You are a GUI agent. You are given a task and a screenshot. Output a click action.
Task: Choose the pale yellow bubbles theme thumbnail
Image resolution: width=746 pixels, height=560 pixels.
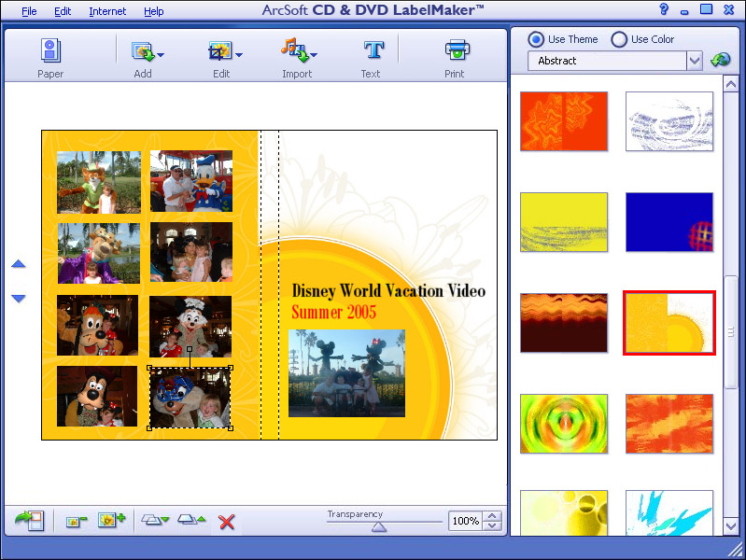(x=564, y=513)
